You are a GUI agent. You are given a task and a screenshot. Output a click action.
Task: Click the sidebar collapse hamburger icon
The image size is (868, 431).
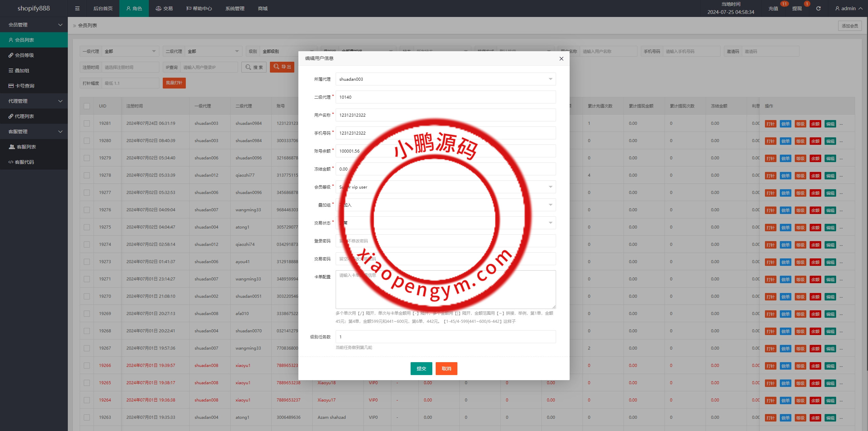pyautogui.click(x=77, y=8)
